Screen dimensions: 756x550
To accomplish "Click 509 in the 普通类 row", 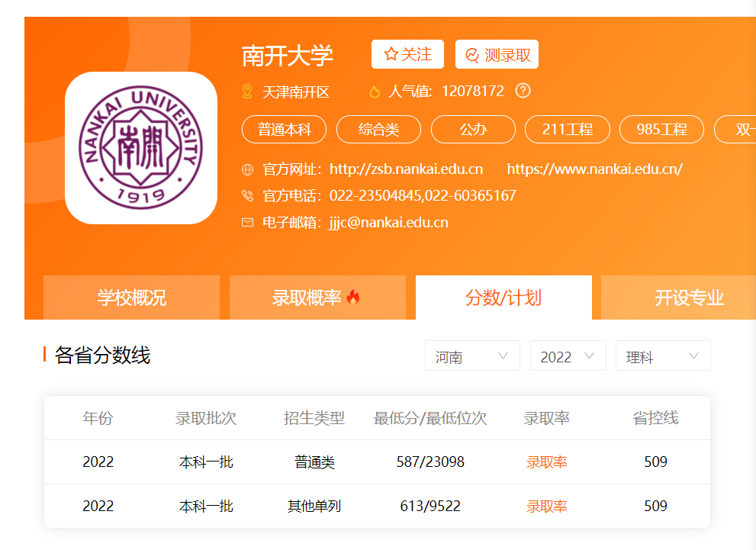I will 655,462.
